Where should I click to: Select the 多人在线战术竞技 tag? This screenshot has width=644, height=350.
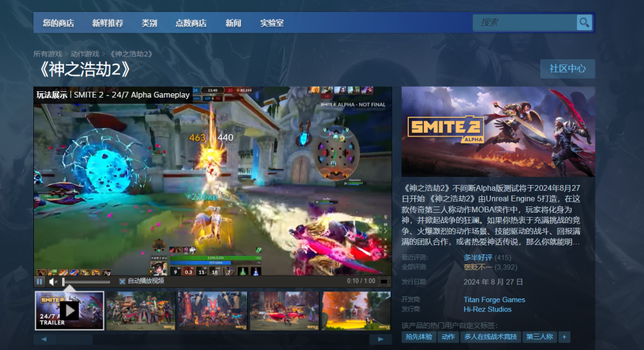tap(491, 337)
